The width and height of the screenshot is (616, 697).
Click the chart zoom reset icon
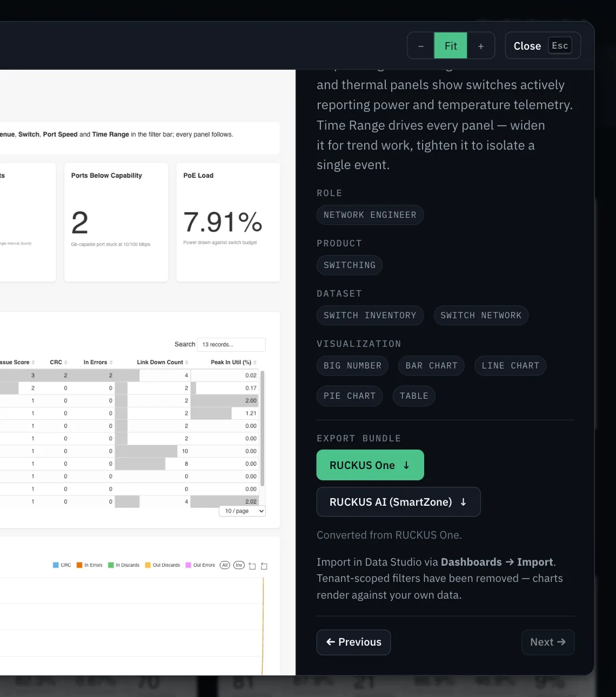point(264,566)
